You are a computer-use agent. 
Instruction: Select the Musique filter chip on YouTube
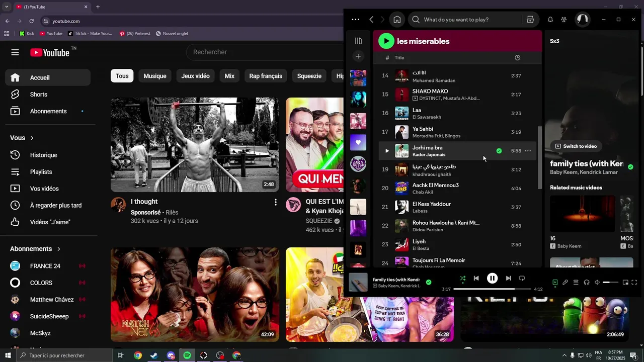155,76
